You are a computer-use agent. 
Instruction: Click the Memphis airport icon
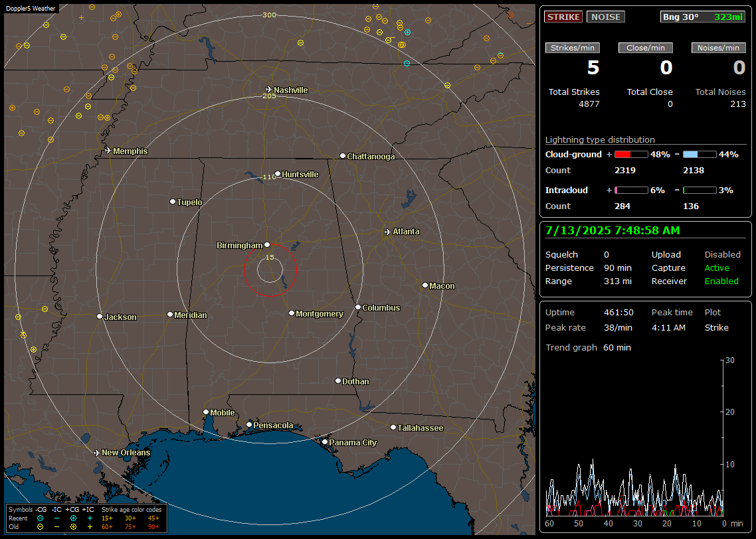point(108,151)
